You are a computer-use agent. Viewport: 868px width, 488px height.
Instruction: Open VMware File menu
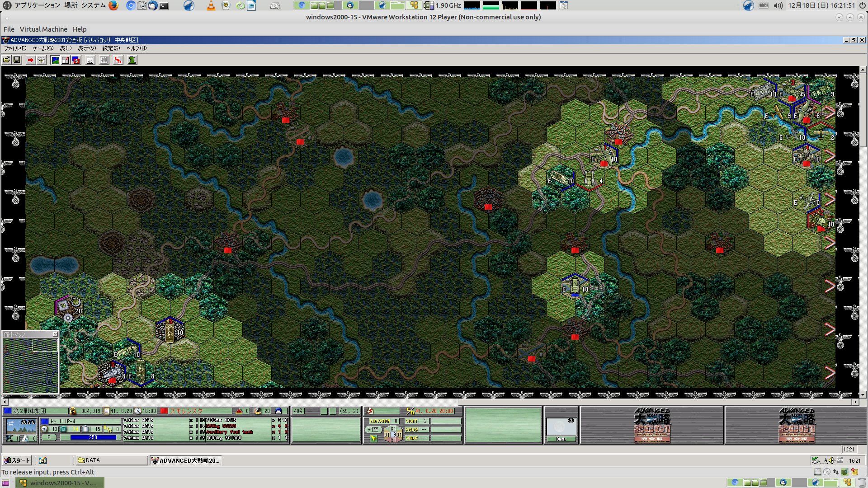(x=9, y=29)
